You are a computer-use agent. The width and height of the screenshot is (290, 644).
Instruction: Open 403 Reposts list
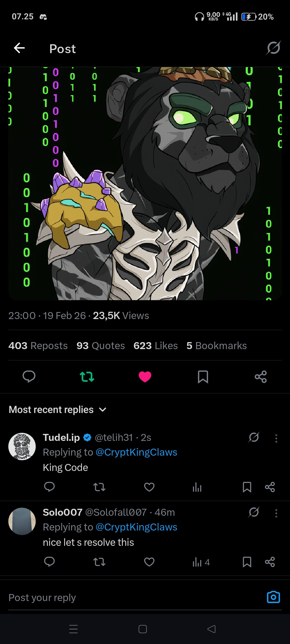[x=38, y=346]
